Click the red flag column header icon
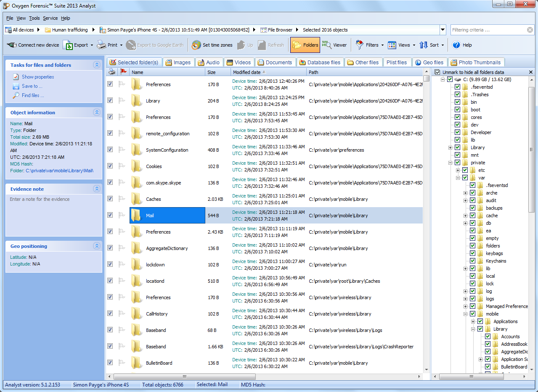The height and width of the screenshot is (392, 538). (x=123, y=72)
